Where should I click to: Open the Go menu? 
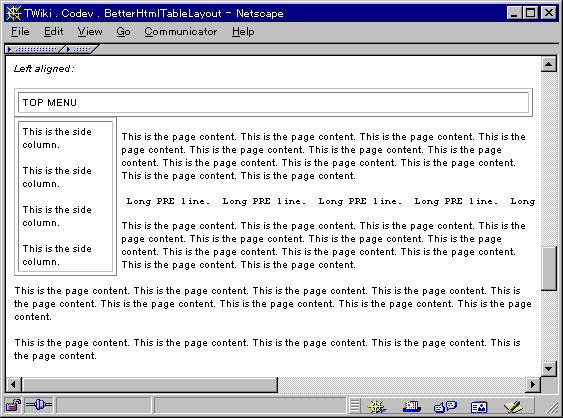point(123,32)
